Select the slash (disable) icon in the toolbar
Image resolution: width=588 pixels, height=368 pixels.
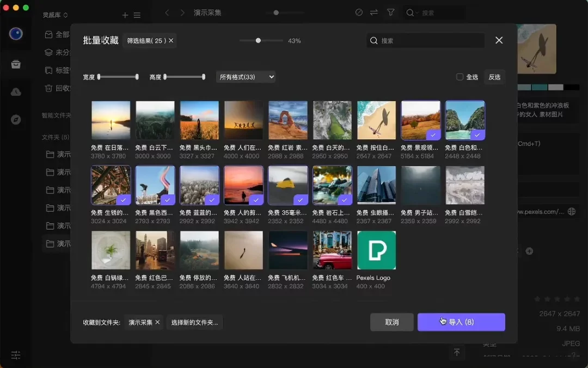(359, 12)
